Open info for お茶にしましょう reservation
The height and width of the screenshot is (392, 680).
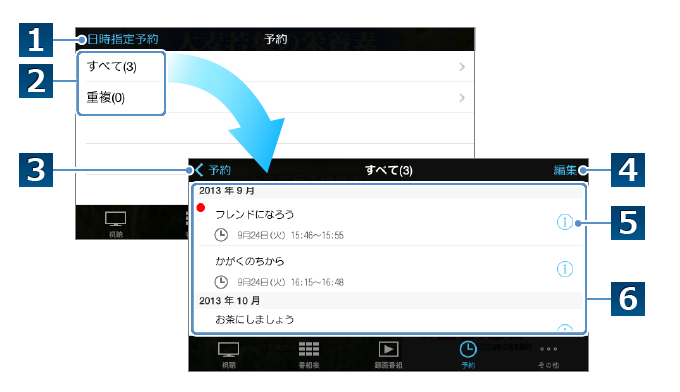coord(564,328)
